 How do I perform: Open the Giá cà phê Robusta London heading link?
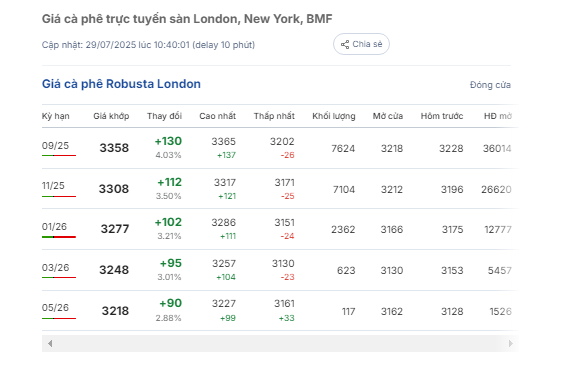pyautogui.click(x=121, y=84)
